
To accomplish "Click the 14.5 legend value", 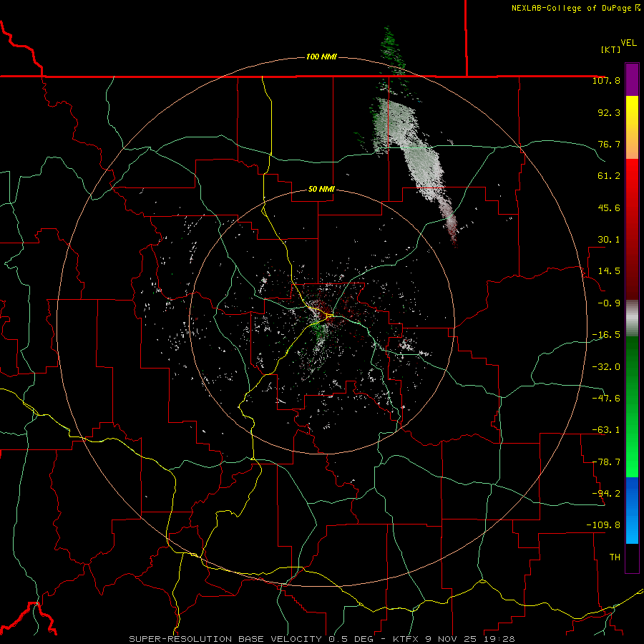I will [x=609, y=271].
